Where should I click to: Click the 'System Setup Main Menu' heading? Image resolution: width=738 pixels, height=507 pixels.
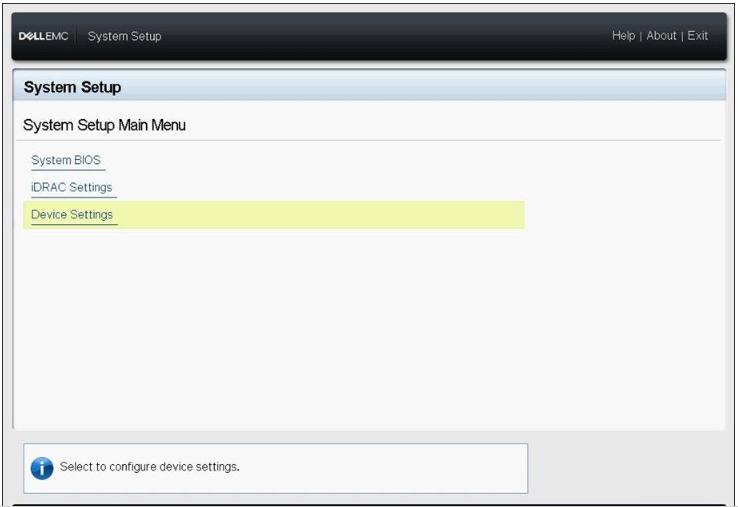click(104, 125)
